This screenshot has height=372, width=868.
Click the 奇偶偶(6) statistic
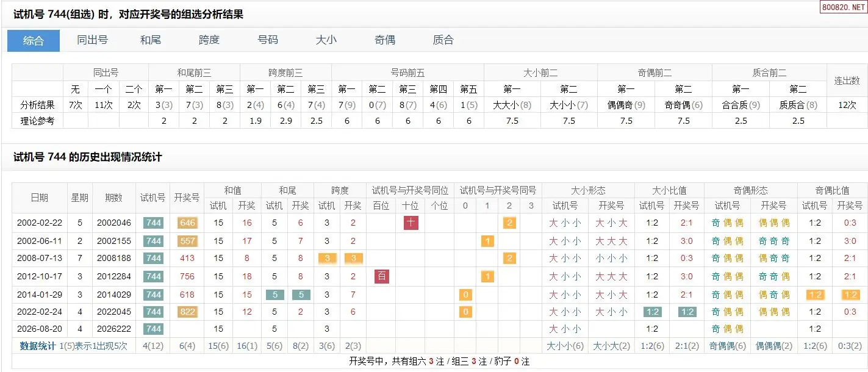pos(728,346)
